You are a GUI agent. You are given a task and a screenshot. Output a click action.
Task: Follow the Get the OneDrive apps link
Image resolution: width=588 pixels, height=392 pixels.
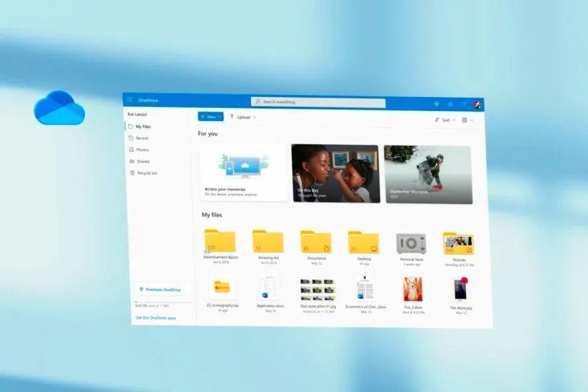(x=155, y=318)
